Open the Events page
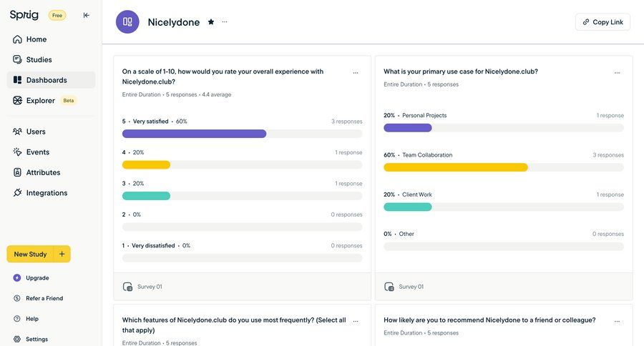The image size is (644, 346). pyautogui.click(x=37, y=152)
